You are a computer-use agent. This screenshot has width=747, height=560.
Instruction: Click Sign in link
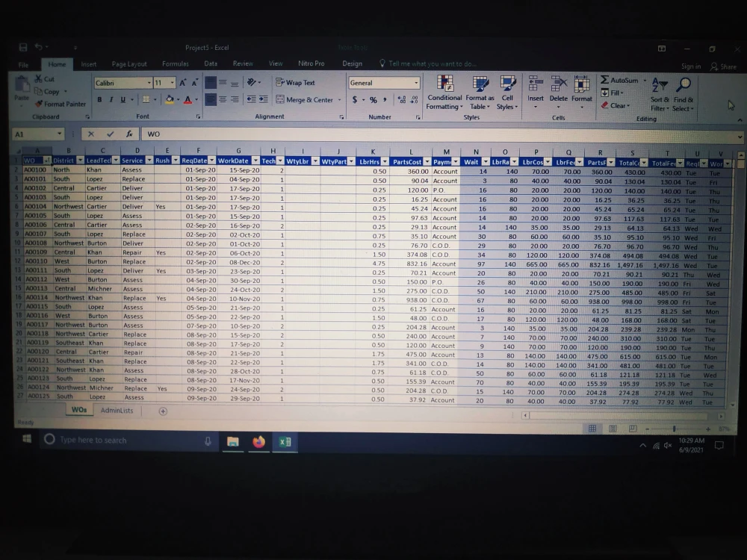pyautogui.click(x=691, y=66)
